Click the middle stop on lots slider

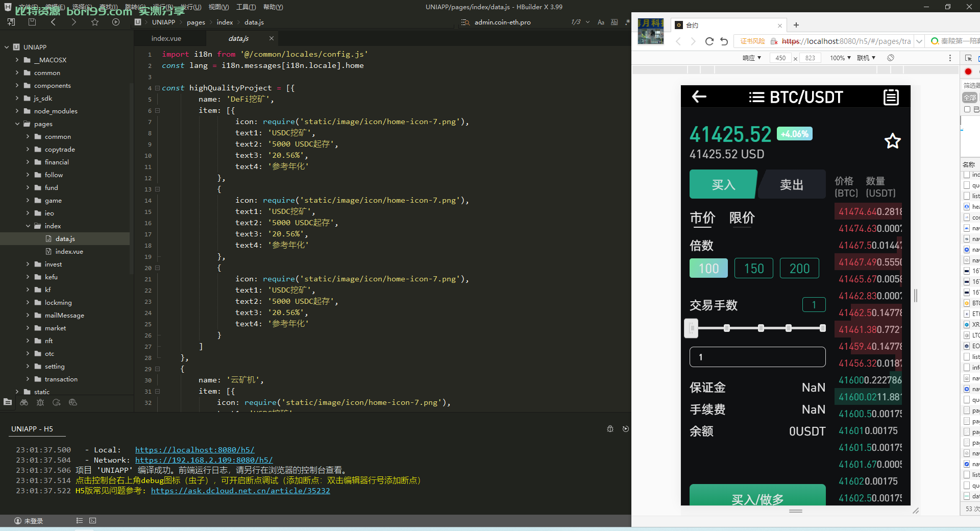pyautogui.click(x=761, y=328)
